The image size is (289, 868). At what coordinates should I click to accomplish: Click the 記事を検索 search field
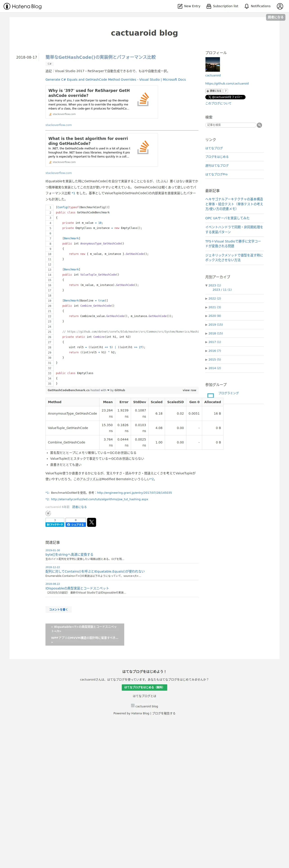coord(231,125)
